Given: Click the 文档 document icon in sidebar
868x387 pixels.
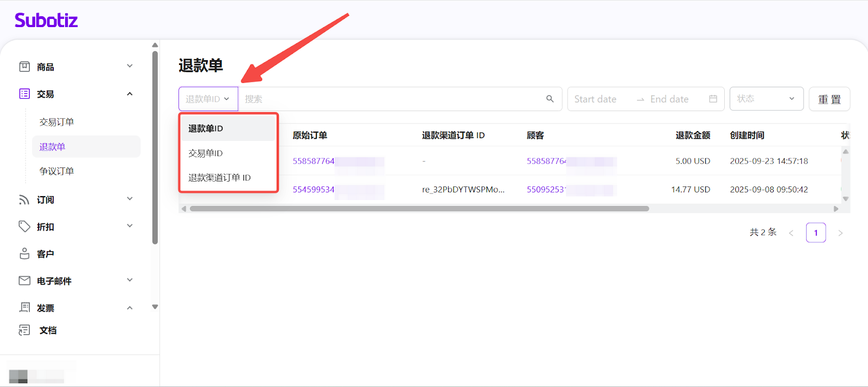Looking at the screenshot, I should pos(24,330).
